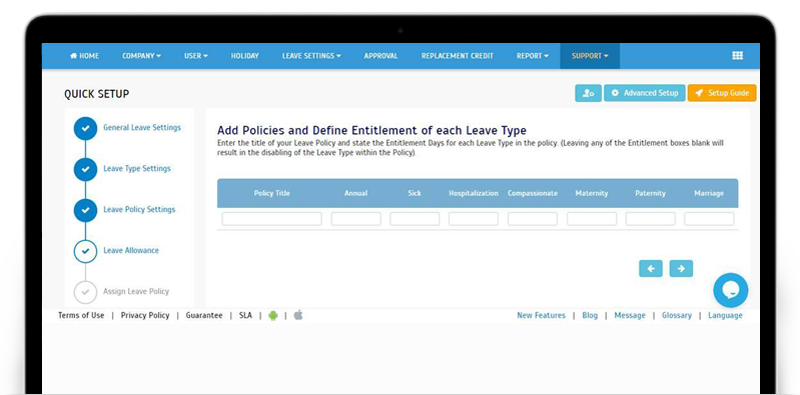800x395 pixels.
Task: Open Leave Policy Settings step link
Action: coord(139,209)
